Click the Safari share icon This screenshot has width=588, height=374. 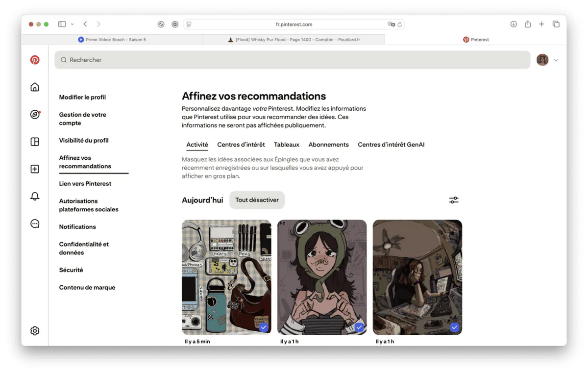528,24
